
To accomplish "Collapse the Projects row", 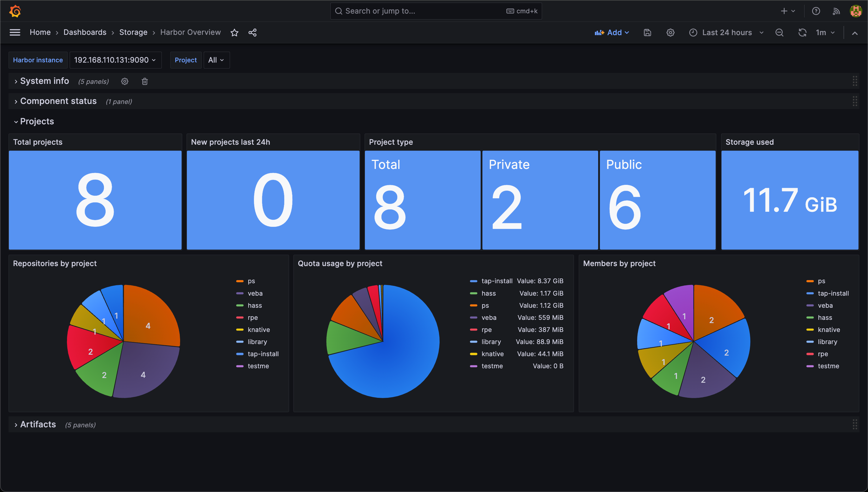I will (34, 121).
